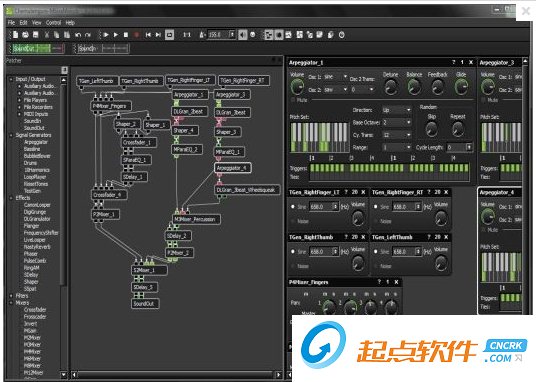The width and height of the screenshot is (536, 382).
Task: Open help for the TGen_LeftThumb panel
Action: (429, 237)
